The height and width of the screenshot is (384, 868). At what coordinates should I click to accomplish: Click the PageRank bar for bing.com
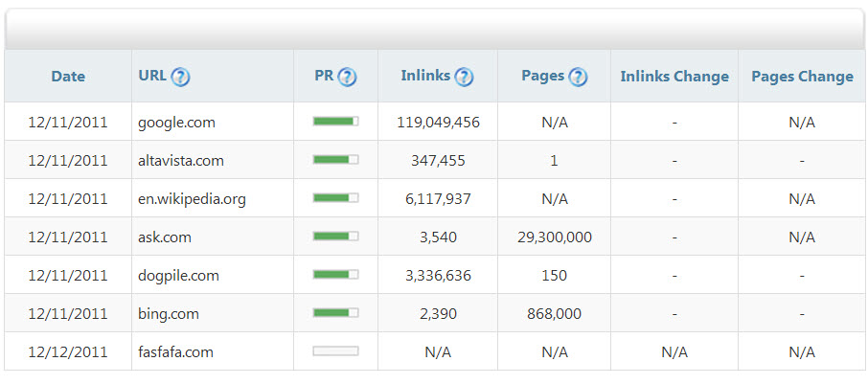335,312
